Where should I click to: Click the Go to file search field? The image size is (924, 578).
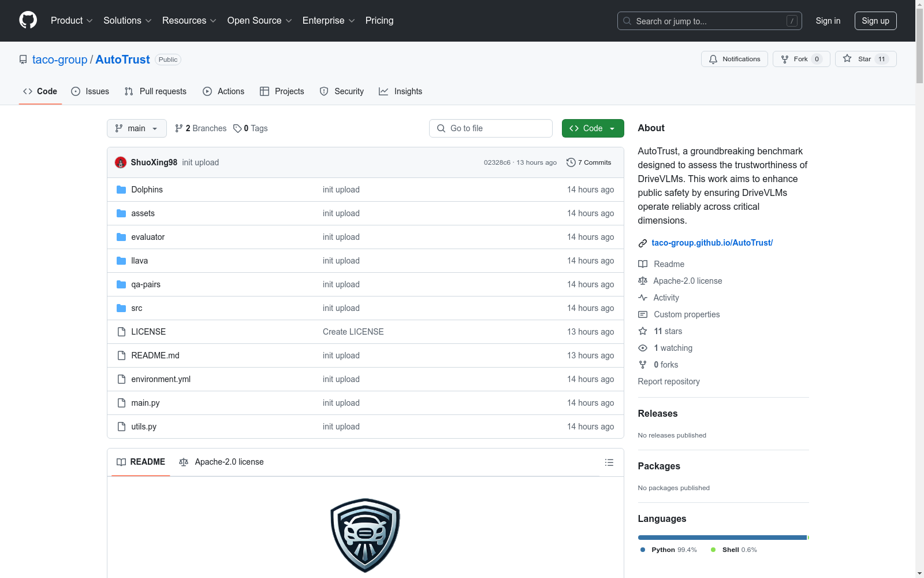click(491, 128)
